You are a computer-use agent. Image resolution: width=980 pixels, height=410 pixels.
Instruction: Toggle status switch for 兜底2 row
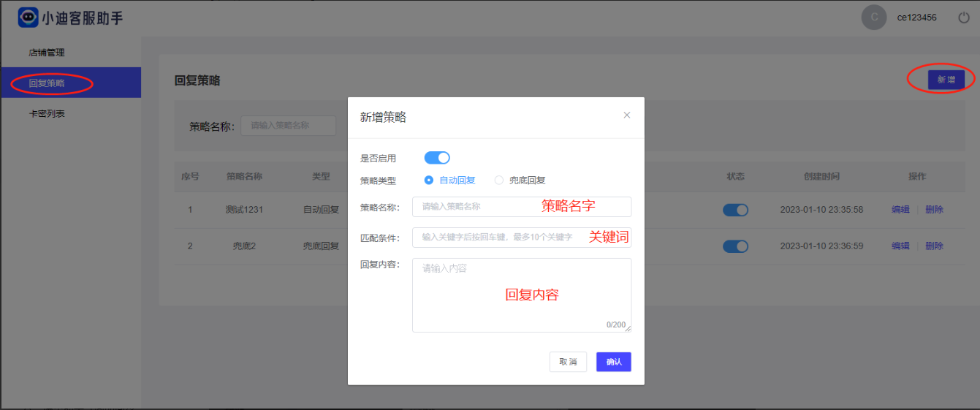[x=736, y=246]
